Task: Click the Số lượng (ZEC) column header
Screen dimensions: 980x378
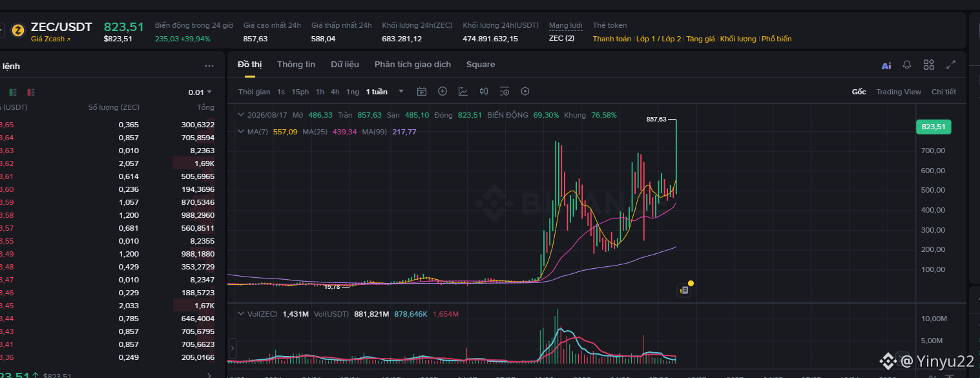Action: coord(114,107)
